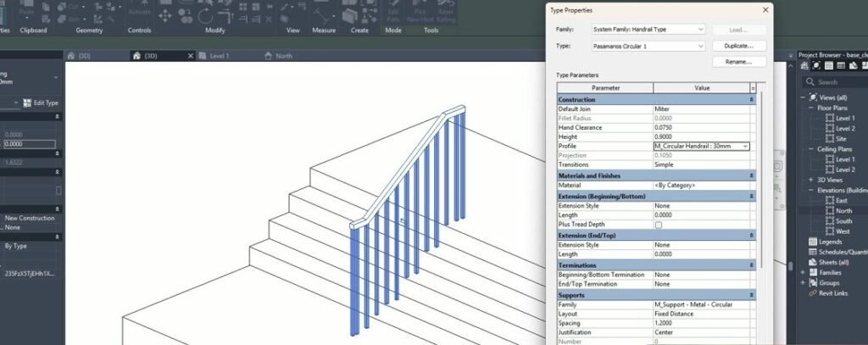The width and height of the screenshot is (868, 345).
Task: Select the active (3D) view tab
Action: (152, 56)
